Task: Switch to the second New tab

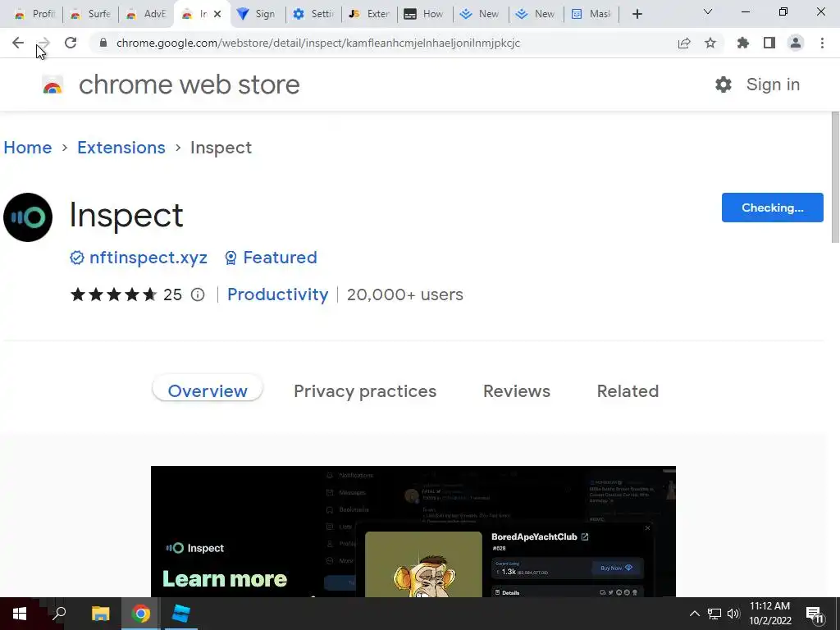Action: 536,14
